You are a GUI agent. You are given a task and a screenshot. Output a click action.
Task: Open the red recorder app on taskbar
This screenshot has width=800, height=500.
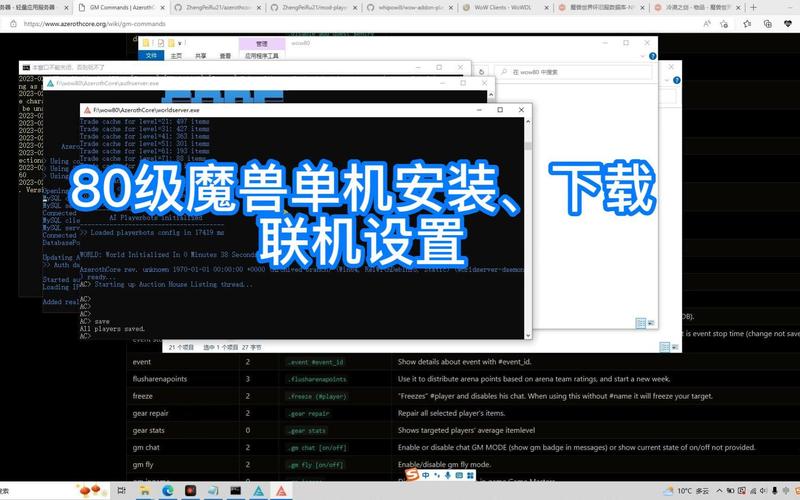pyautogui.click(x=190, y=491)
